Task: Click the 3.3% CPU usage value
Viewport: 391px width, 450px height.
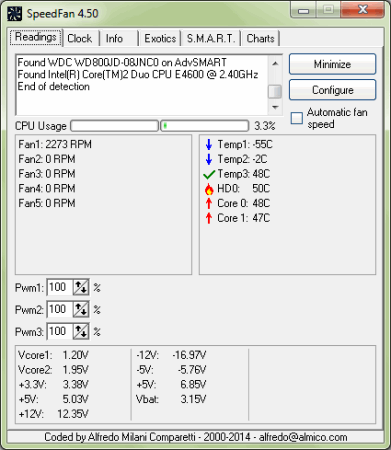Action: point(265,126)
